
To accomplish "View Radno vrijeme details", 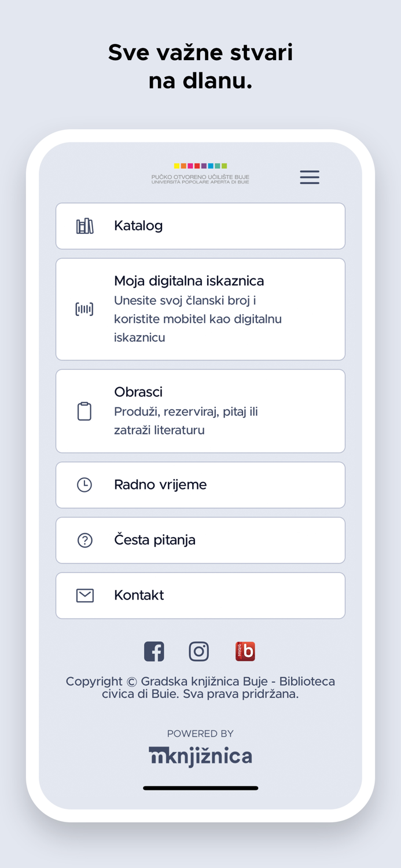I will [200, 484].
